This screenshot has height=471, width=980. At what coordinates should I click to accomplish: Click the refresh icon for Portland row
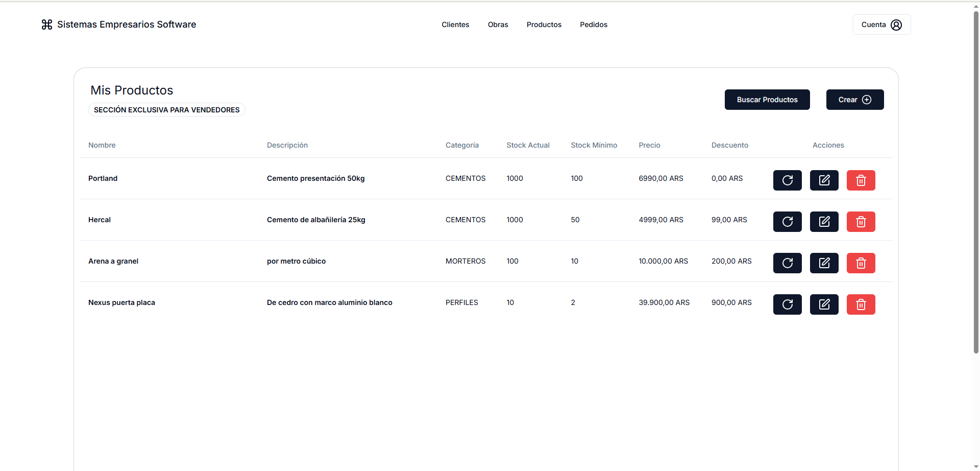787,180
